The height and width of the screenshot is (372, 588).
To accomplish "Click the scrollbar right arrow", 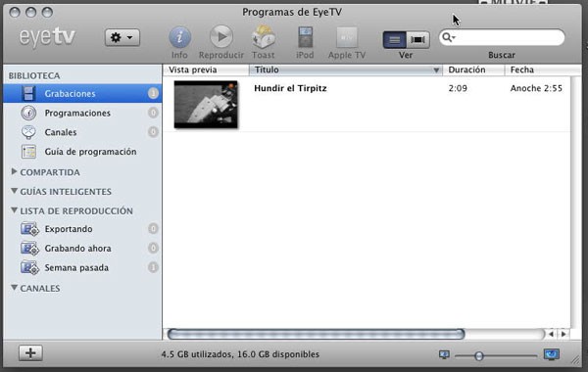I will (x=563, y=334).
